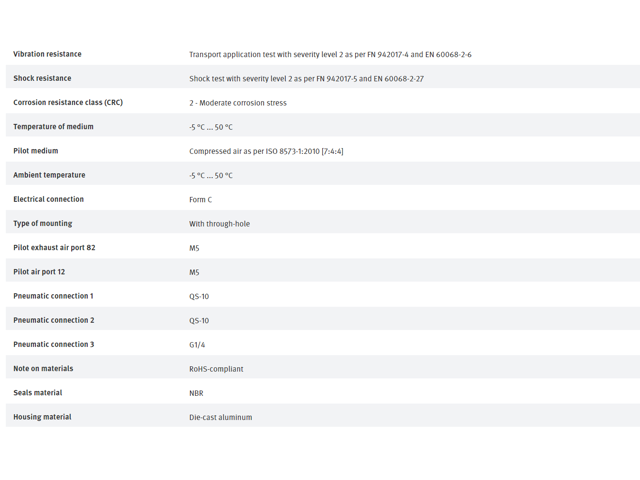This screenshot has height=480, width=640.
Task: Select the Pilot medium label
Action: pos(36,151)
